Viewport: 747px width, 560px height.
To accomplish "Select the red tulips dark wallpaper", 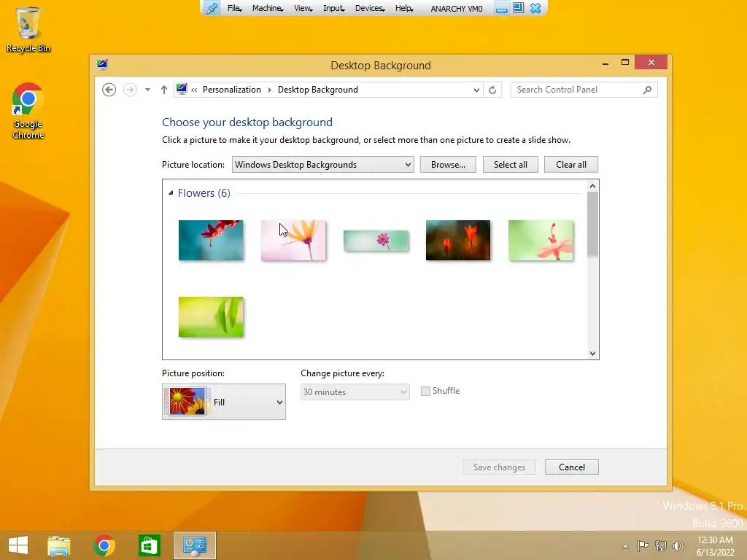I will pyautogui.click(x=458, y=241).
